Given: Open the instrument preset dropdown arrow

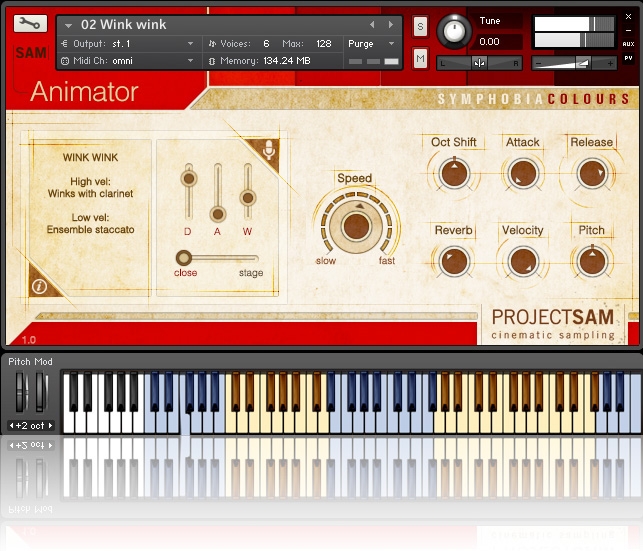Looking at the screenshot, I should click(x=68, y=25).
